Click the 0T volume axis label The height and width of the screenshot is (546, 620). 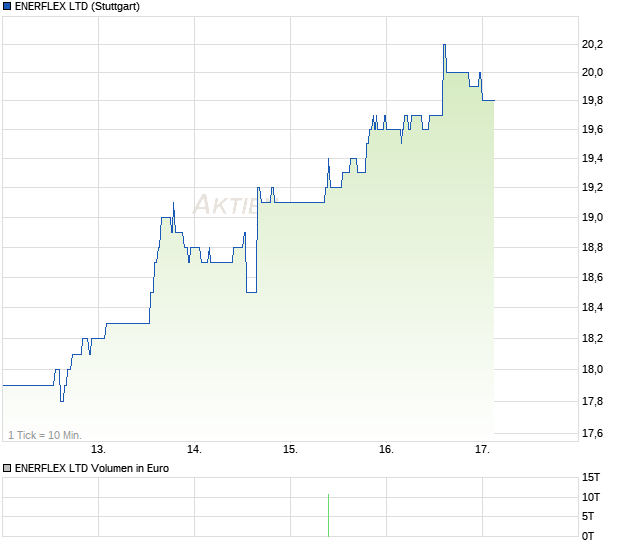(x=588, y=537)
